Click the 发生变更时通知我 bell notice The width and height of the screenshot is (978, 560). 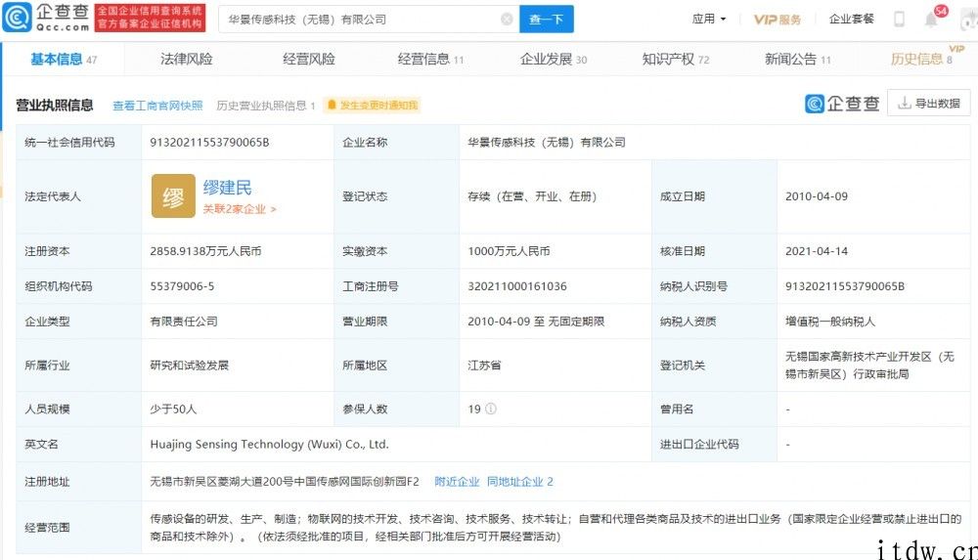373,106
